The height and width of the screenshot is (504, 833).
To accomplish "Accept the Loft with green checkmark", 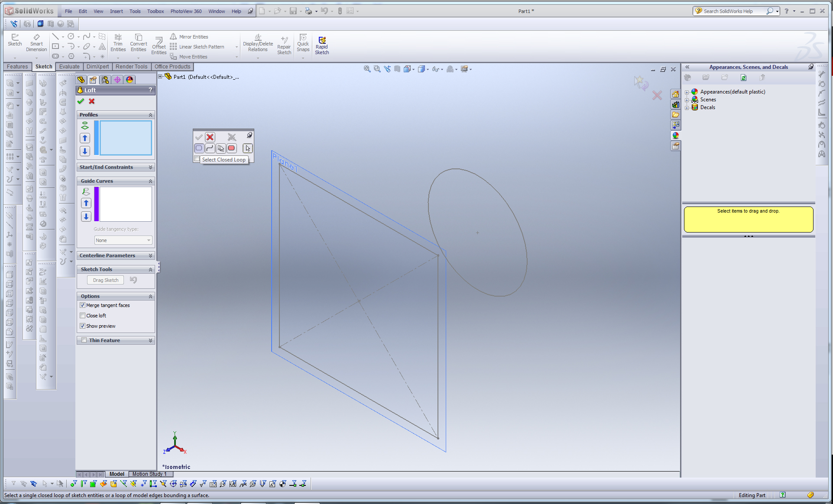I will pyautogui.click(x=81, y=101).
